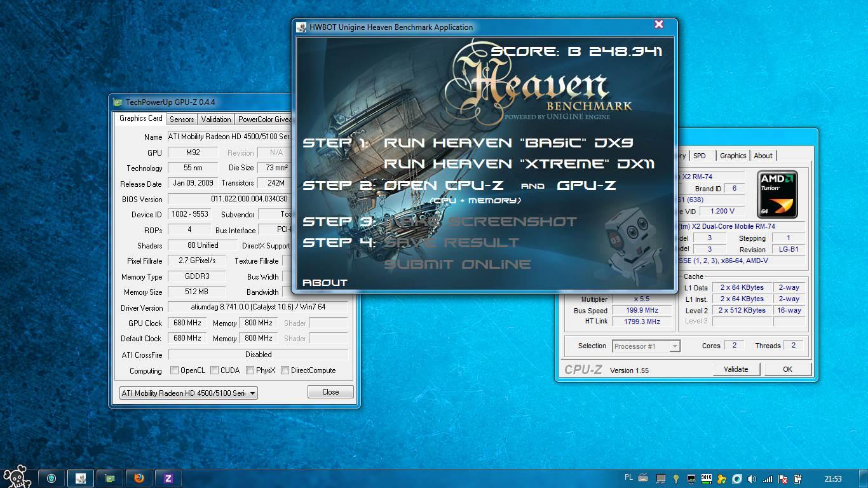868x488 pixels.
Task: Click Show Desktop strip beside clock
Action: click(x=864, y=478)
